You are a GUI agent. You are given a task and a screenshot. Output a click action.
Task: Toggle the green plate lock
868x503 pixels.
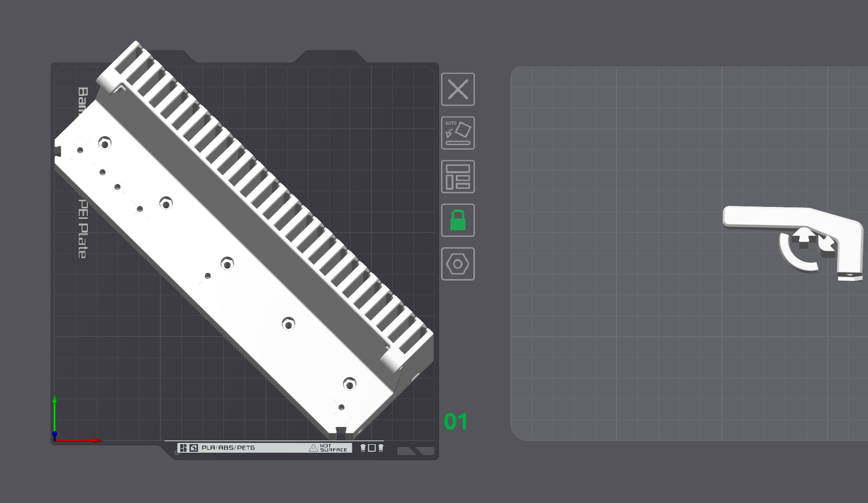458,220
